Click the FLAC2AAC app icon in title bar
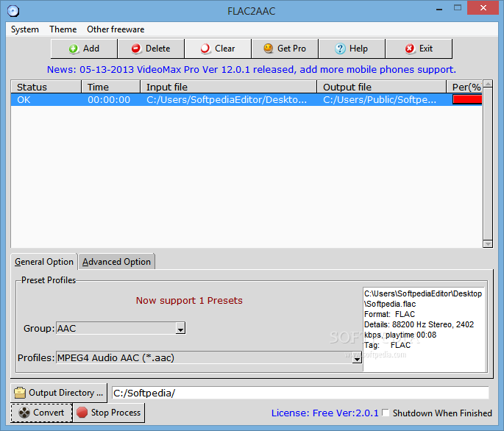This screenshot has width=504, height=431. click(x=13, y=11)
